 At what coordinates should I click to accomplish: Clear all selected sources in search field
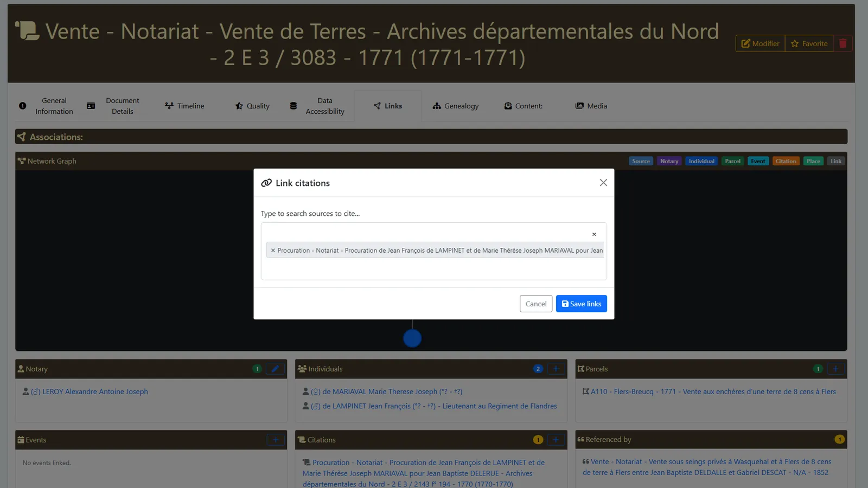click(x=594, y=234)
